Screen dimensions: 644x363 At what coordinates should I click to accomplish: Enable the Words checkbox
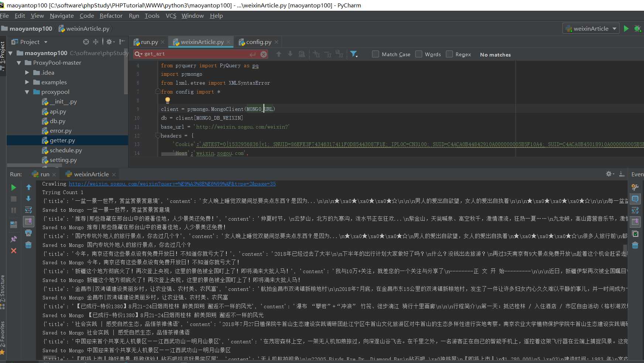pyautogui.click(x=419, y=54)
